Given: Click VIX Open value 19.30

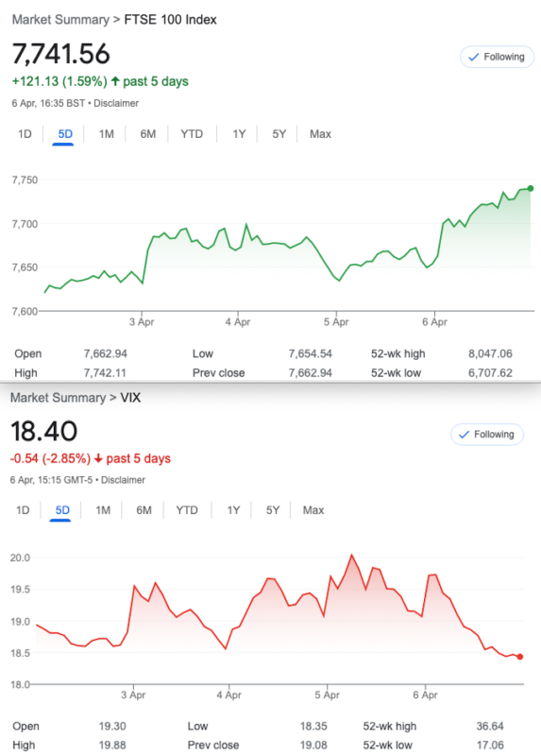Looking at the screenshot, I should pos(112,727).
